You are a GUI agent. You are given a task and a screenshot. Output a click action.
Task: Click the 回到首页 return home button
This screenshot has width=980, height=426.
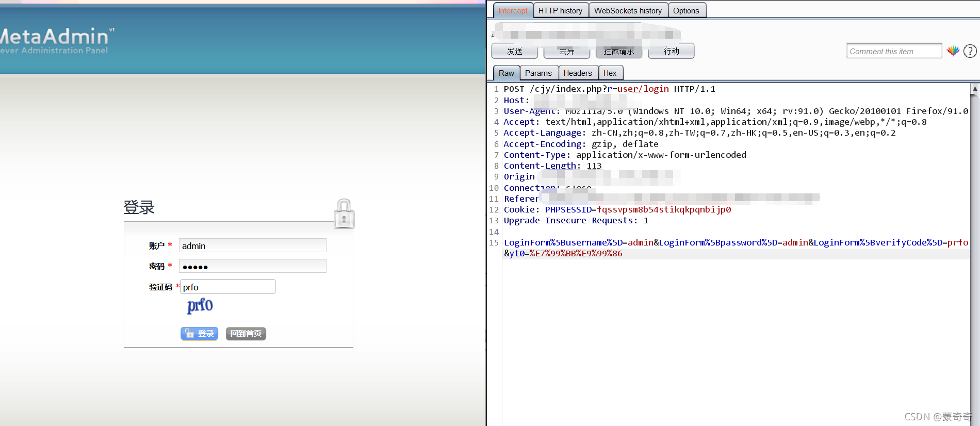[x=246, y=334]
